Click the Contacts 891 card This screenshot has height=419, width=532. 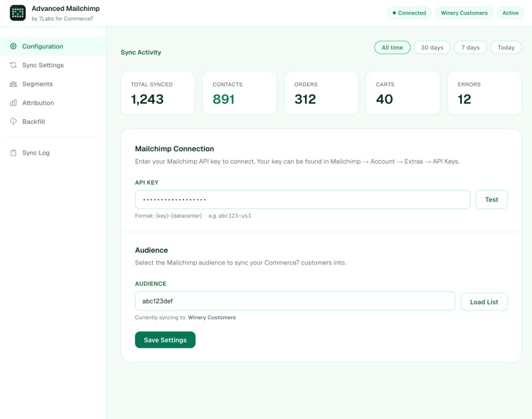coord(240,92)
